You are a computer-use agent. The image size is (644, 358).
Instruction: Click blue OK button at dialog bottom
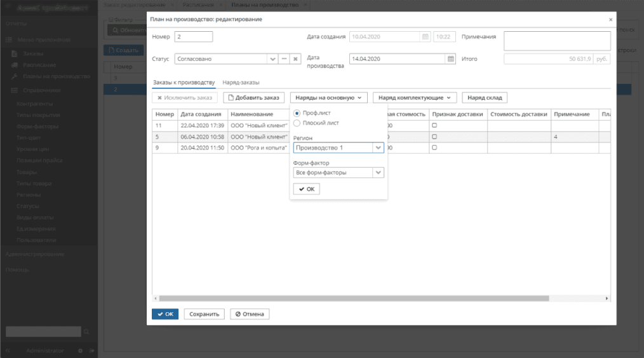(x=165, y=314)
